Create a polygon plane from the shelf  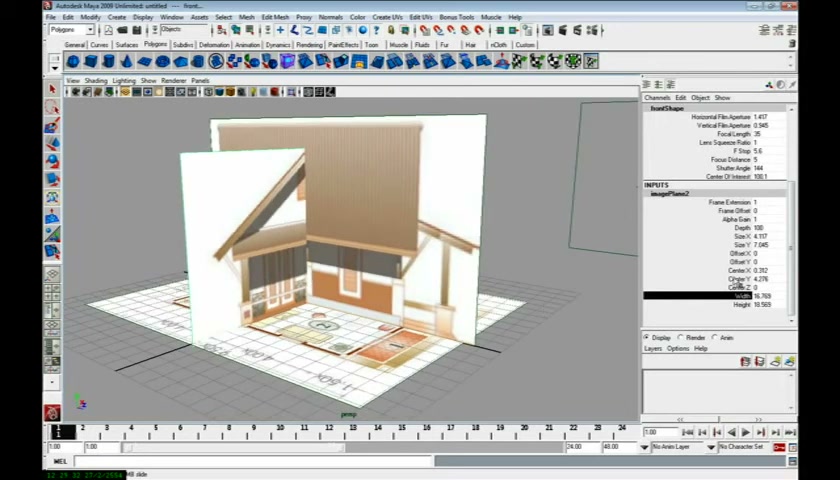tap(145, 62)
